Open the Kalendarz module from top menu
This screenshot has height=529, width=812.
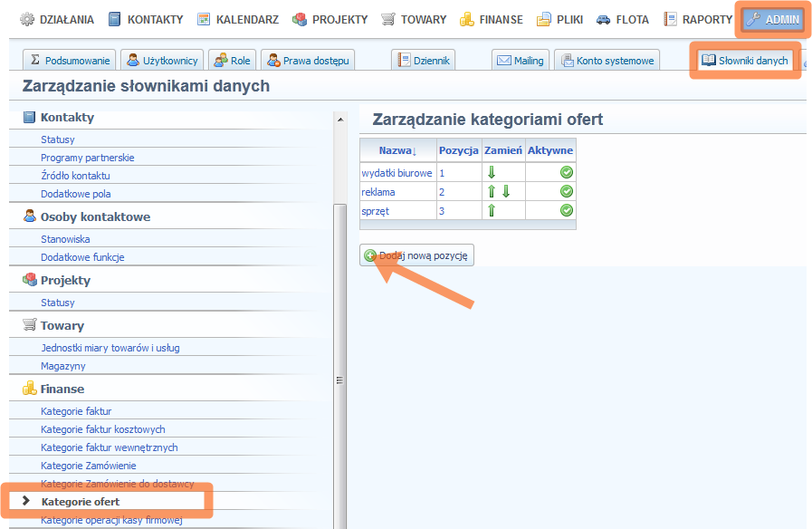point(240,19)
